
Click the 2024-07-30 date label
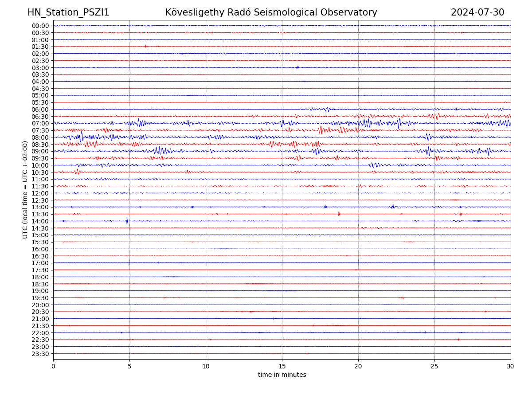(477, 12)
